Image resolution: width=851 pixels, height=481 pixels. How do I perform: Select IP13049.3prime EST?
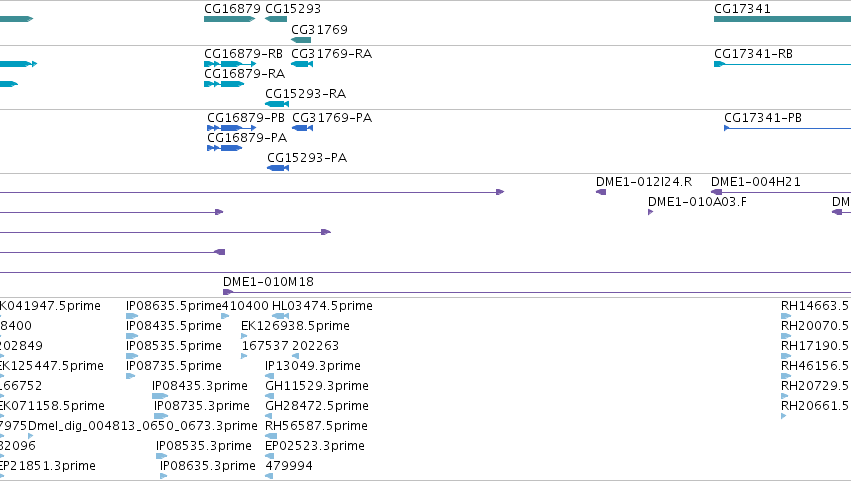coord(269,376)
